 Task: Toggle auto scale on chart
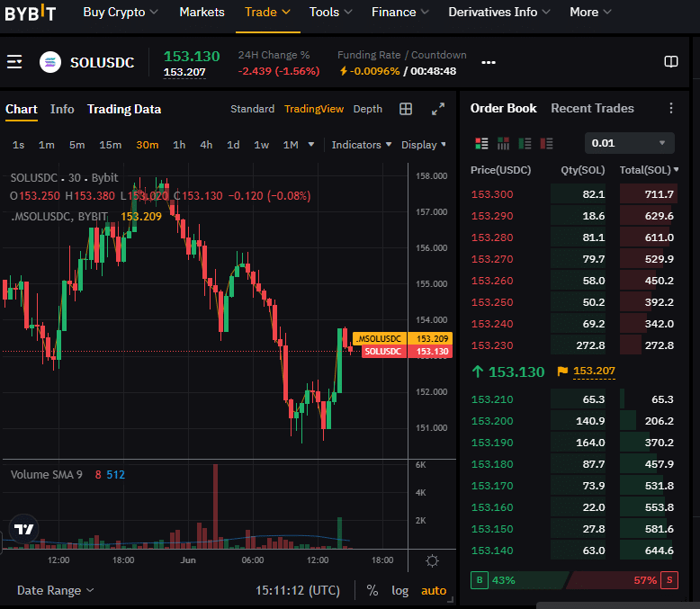click(x=434, y=591)
